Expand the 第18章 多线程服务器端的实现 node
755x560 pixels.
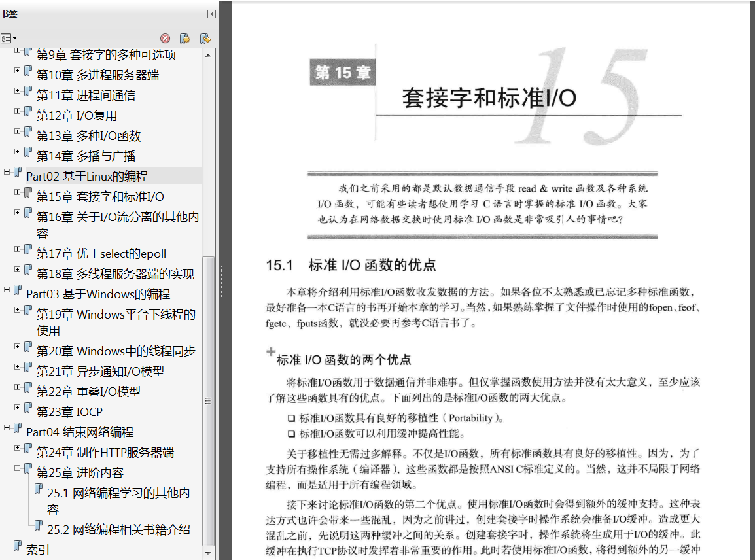[x=17, y=269]
